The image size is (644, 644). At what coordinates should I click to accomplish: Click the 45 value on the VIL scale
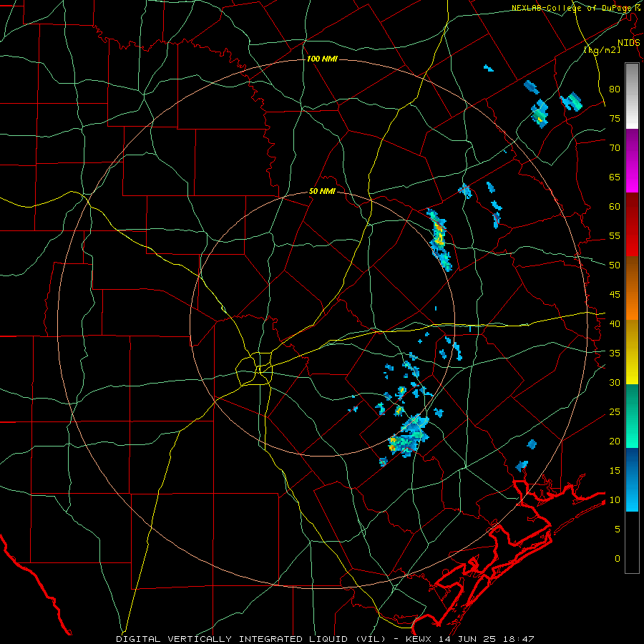click(615, 295)
